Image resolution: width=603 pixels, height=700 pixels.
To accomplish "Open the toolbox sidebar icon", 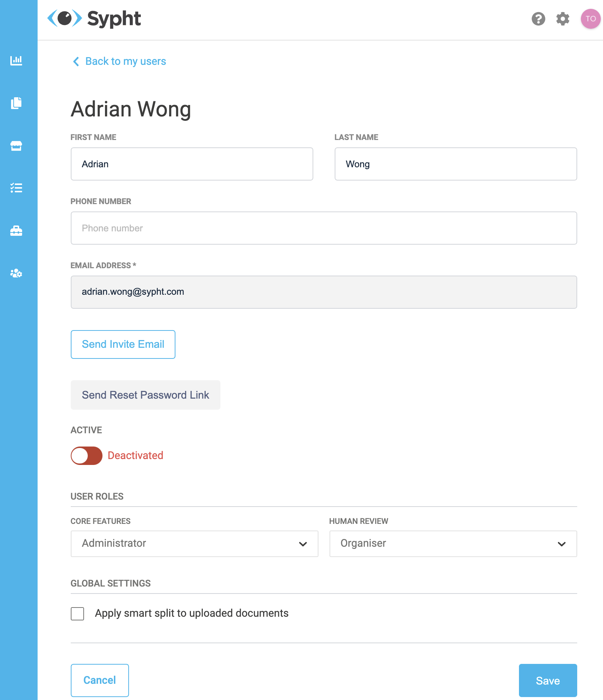I will click(16, 231).
